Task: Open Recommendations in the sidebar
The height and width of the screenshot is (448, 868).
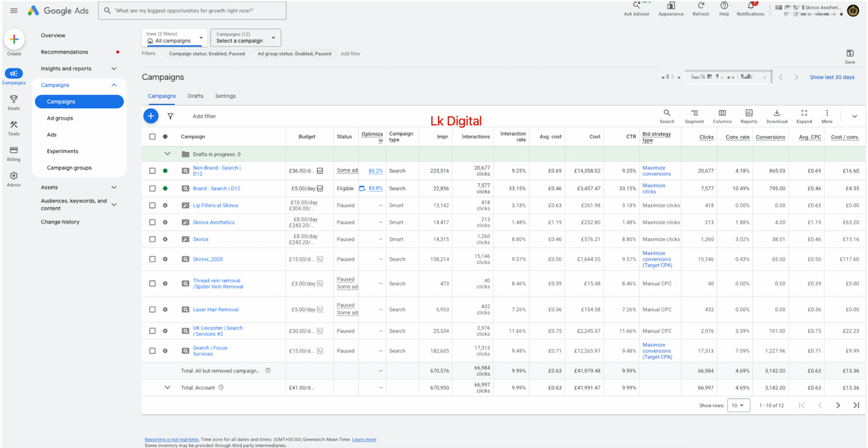Action: (64, 52)
